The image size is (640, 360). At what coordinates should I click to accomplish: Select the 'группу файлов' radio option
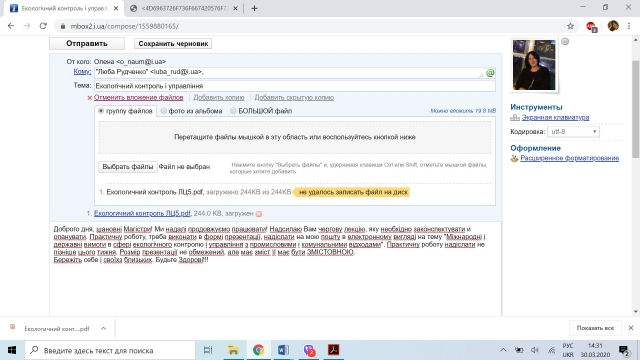pos(101,111)
